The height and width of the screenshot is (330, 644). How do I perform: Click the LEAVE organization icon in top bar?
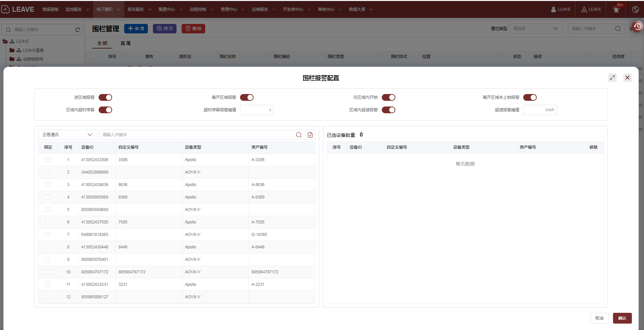coord(584,9)
